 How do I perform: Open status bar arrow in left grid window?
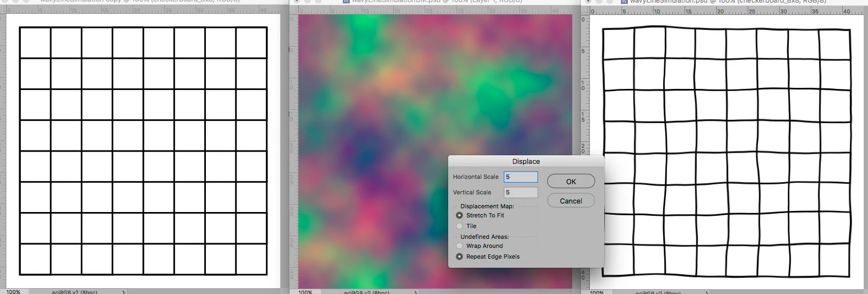[x=124, y=292]
